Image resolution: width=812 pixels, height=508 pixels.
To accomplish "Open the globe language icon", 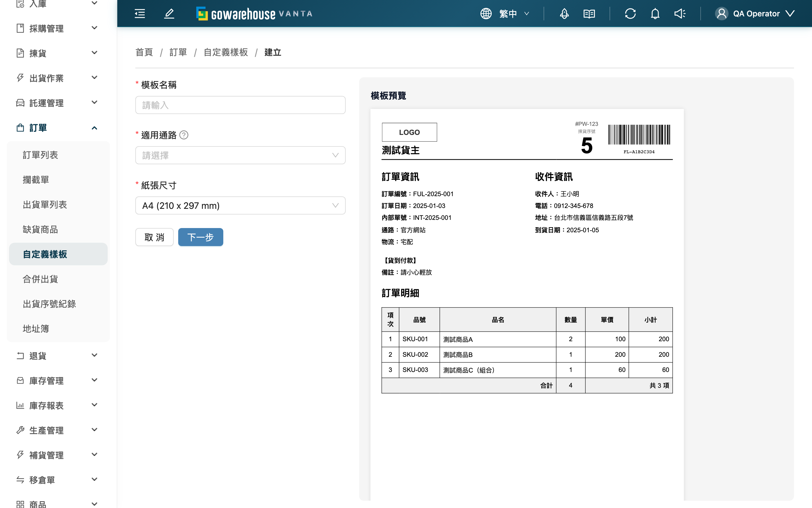I will tap(486, 14).
